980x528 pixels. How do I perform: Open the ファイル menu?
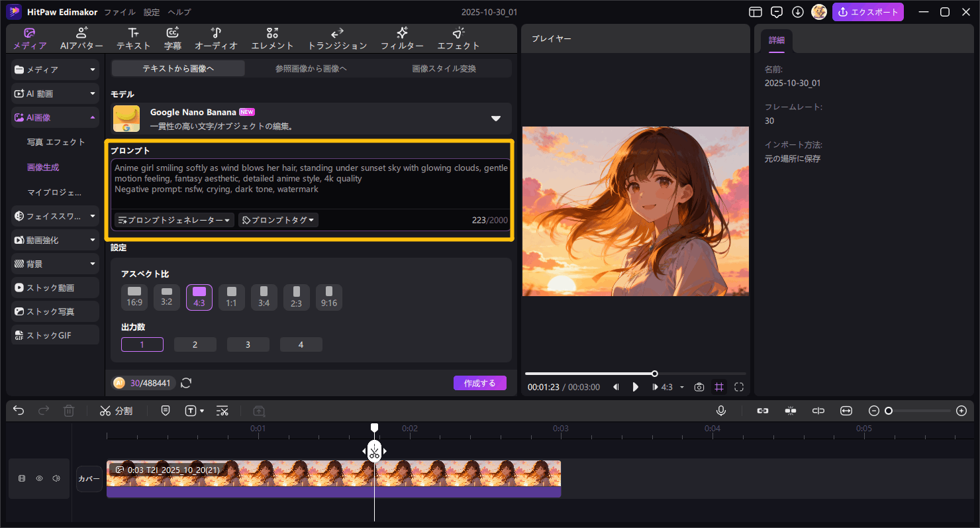pyautogui.click(x=120, y=12)
